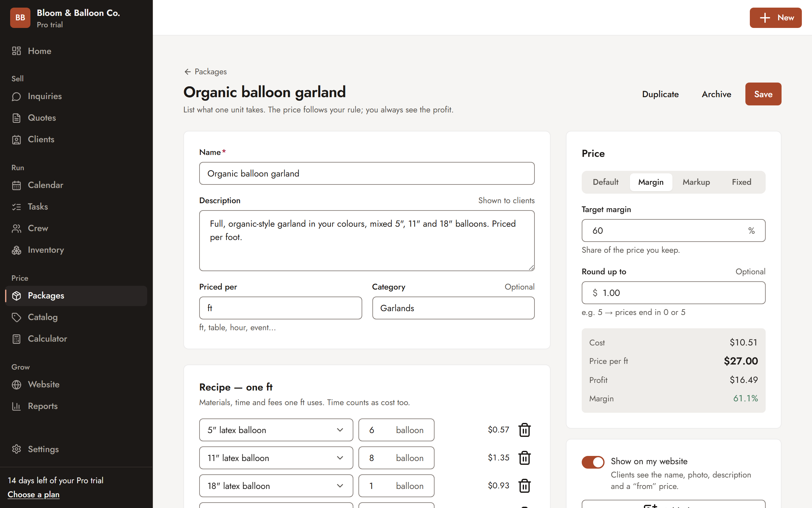Open Home from the sidebar
Viewport: 812px width, 508px height.
(x=76, y=51)
